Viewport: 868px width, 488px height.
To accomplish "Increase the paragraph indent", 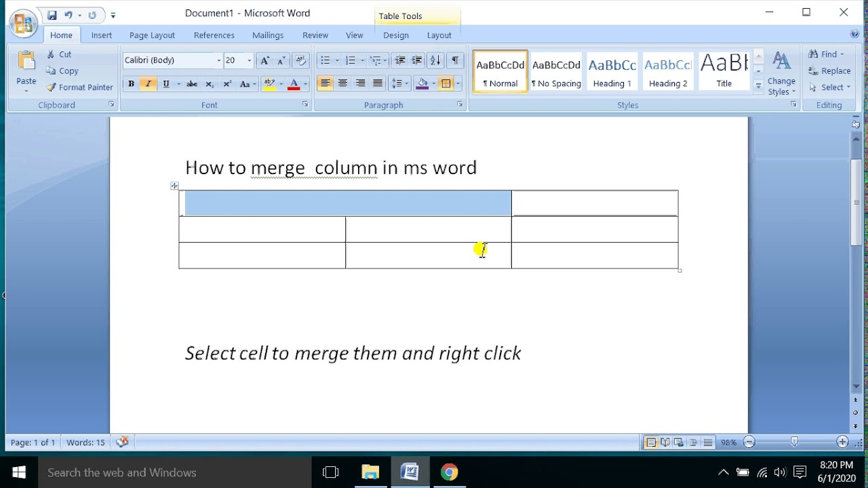I will pyautogui.click(x=417, y=60).
